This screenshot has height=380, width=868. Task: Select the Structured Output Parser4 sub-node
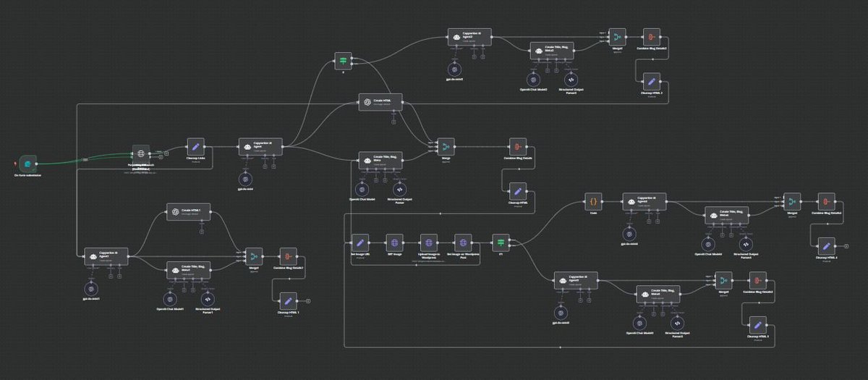tap(746, 244)
